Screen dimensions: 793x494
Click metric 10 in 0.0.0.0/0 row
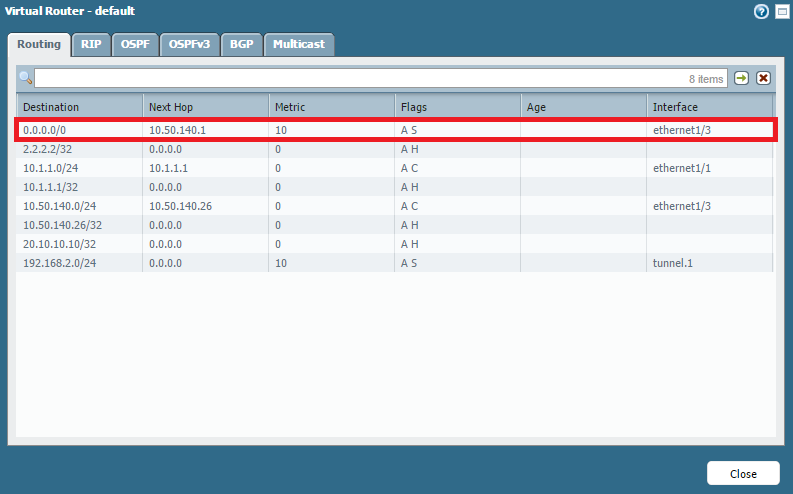tap(281, 130)
